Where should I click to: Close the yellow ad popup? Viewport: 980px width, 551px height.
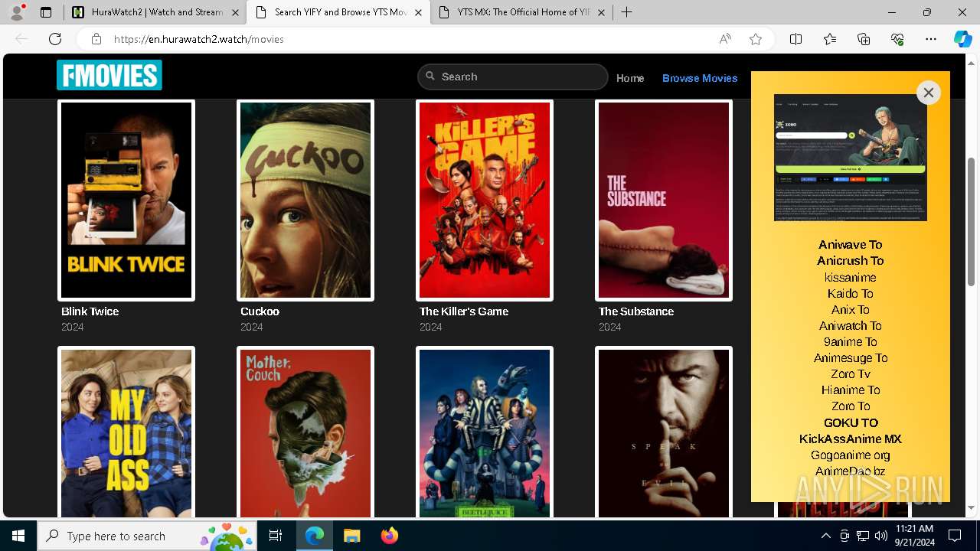[928, 93]
